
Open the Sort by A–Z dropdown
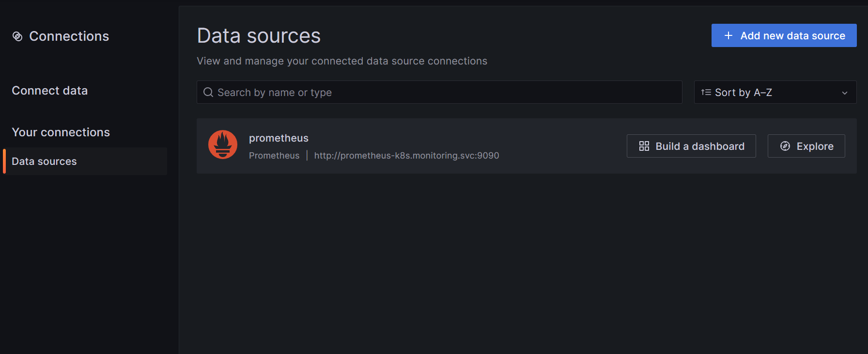click(775, 92)
